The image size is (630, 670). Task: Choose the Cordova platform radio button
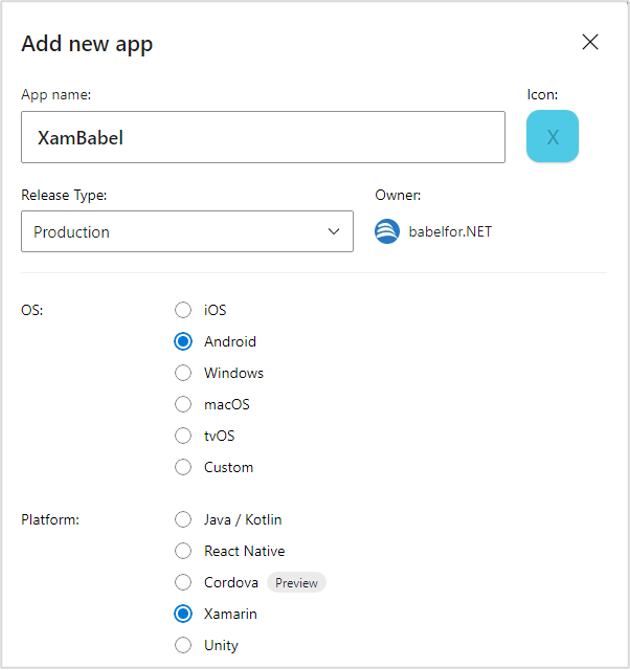point(183,582)
